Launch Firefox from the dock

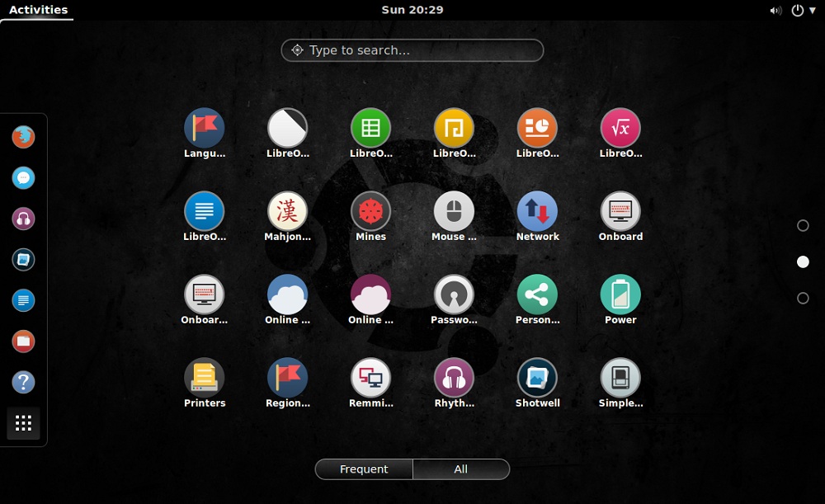tap(23, 136)
